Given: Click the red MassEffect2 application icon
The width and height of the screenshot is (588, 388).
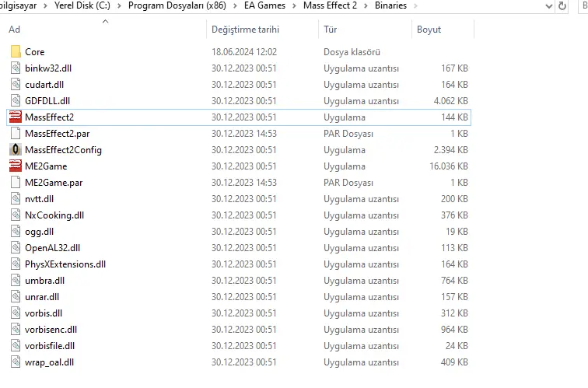Looking at the screenshot, I should [x=16, y=117].
